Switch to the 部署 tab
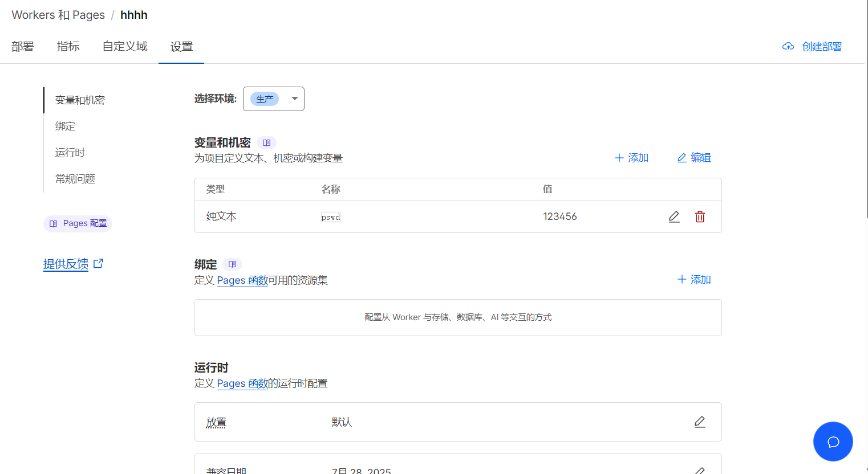 [x=23, y=47]
